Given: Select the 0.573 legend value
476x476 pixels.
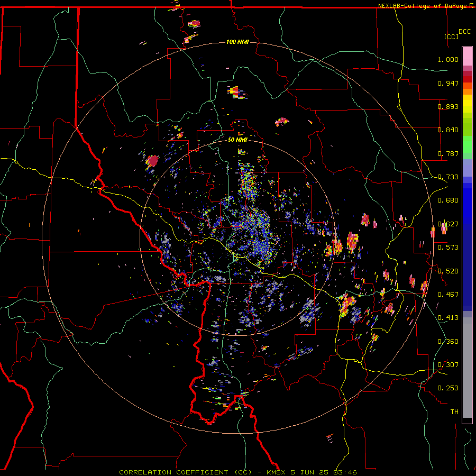Looking at the screenshot, I should pyautogui.click(x=448, y=248).
